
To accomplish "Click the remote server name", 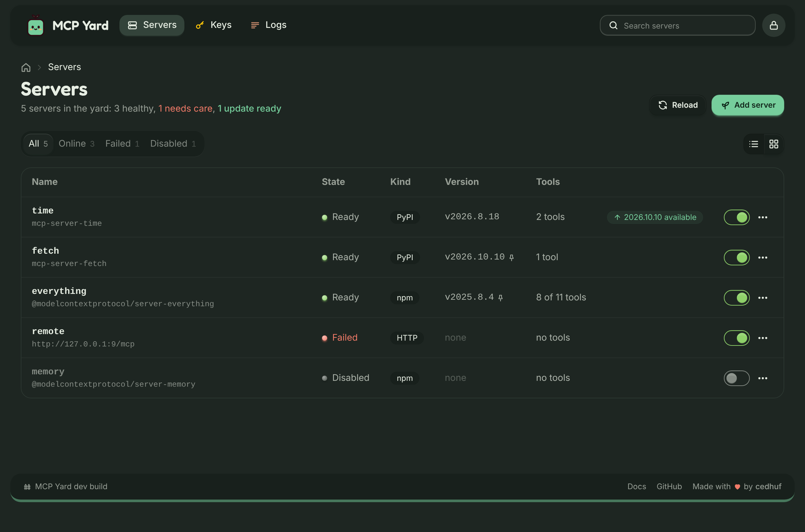I will tap(48, 331).
